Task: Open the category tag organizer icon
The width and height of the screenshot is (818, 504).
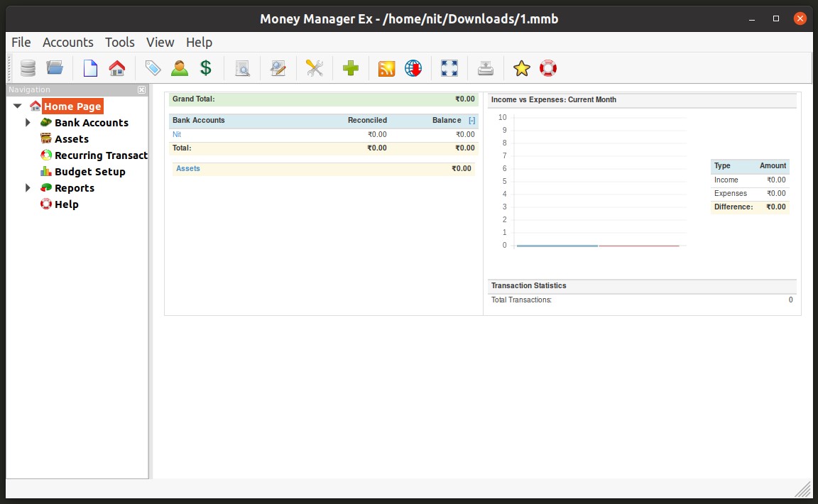Action: click(153, 68)
